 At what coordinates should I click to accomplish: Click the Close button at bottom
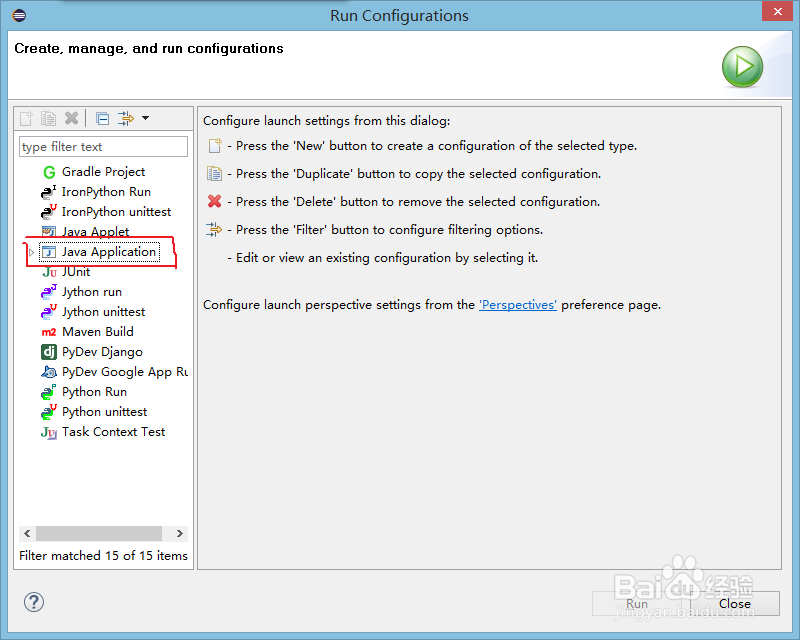point(735,604)
